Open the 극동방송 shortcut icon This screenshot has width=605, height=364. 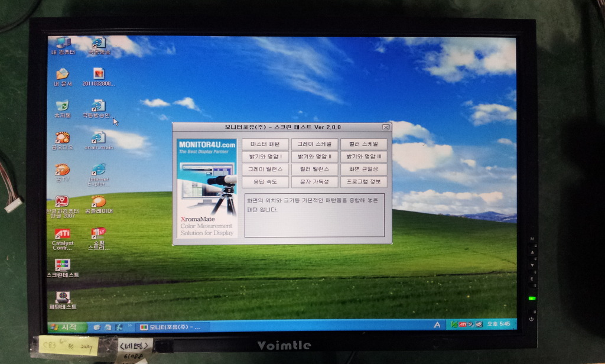tap(99, 45)
